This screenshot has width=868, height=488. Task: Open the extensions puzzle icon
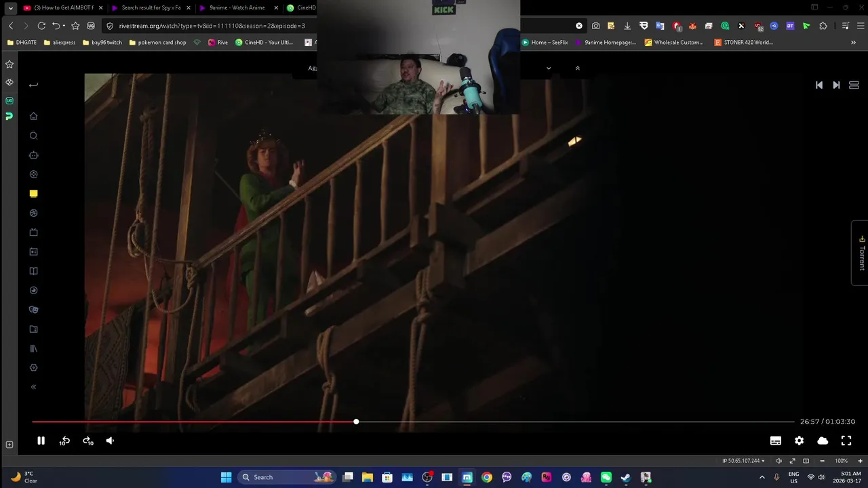click(823, 26)
